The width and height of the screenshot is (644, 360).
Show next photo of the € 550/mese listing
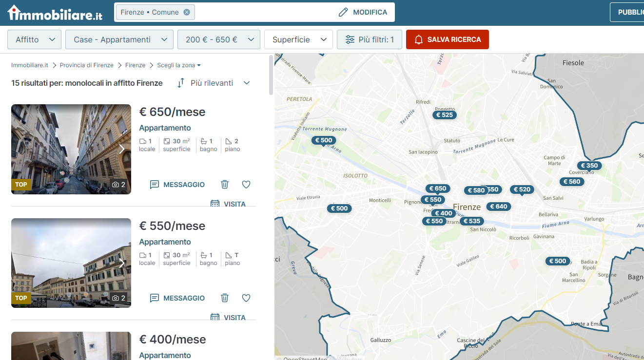point(122,264)
